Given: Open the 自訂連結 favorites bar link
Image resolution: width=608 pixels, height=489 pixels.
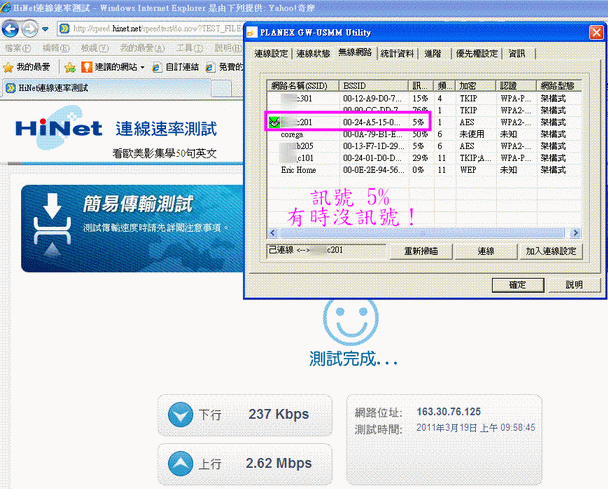Looking at the screenshot, I should 176,67.
